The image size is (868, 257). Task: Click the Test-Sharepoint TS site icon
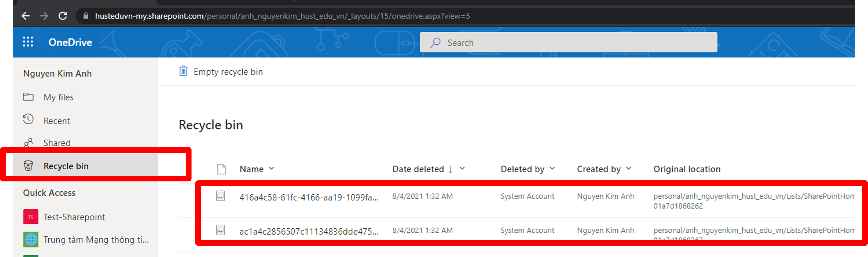[x=31, y=217]
